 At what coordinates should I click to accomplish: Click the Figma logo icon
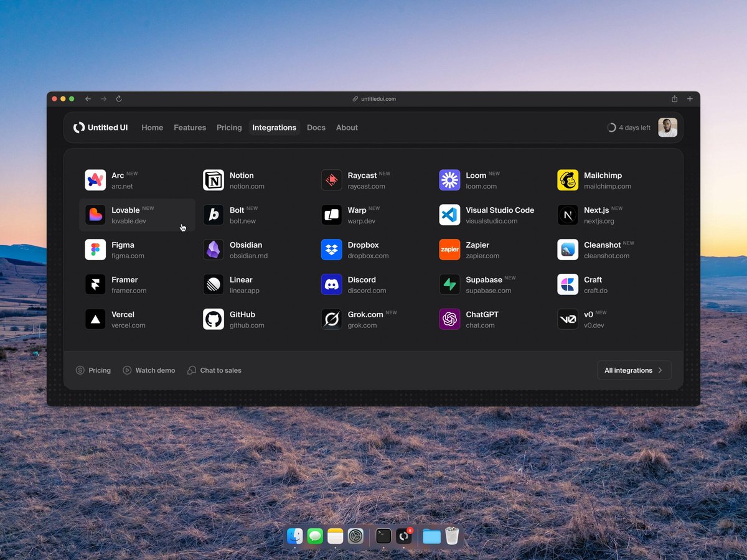click(x=95, y=250)
